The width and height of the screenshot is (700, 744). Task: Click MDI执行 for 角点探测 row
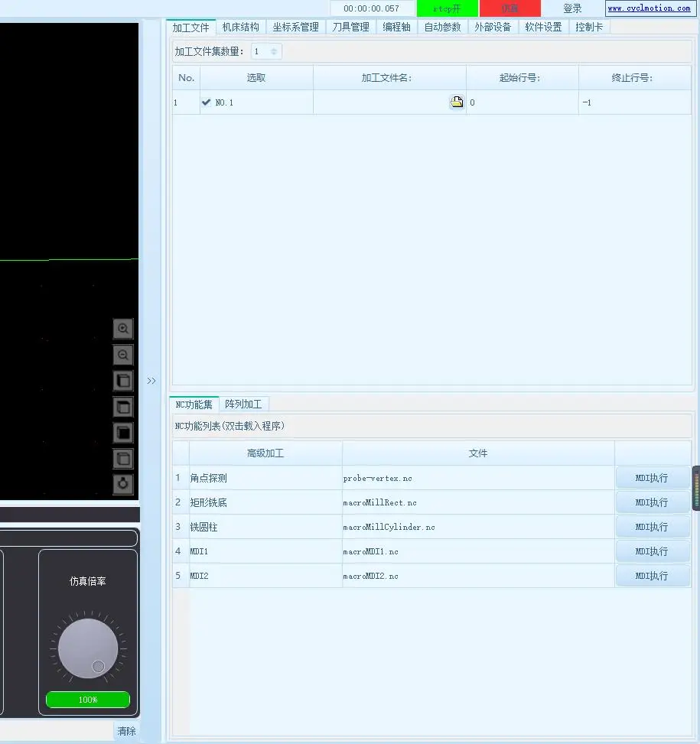[652, 478]
